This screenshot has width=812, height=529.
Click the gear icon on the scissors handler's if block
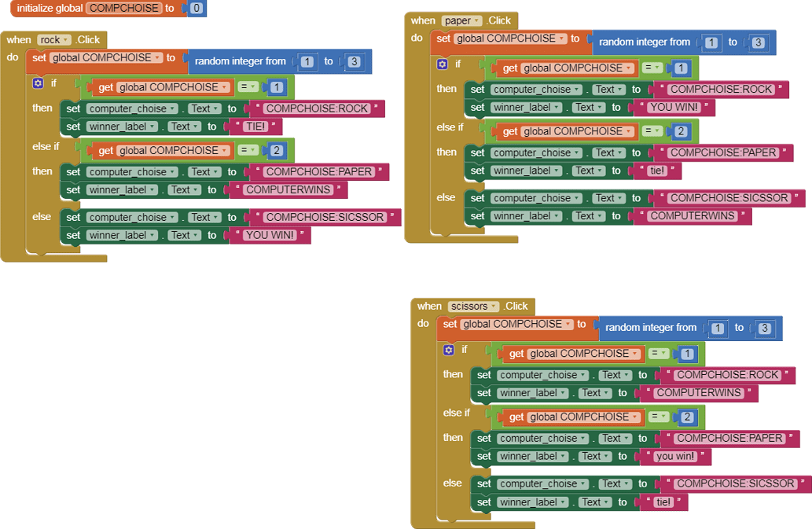(449, 350)
